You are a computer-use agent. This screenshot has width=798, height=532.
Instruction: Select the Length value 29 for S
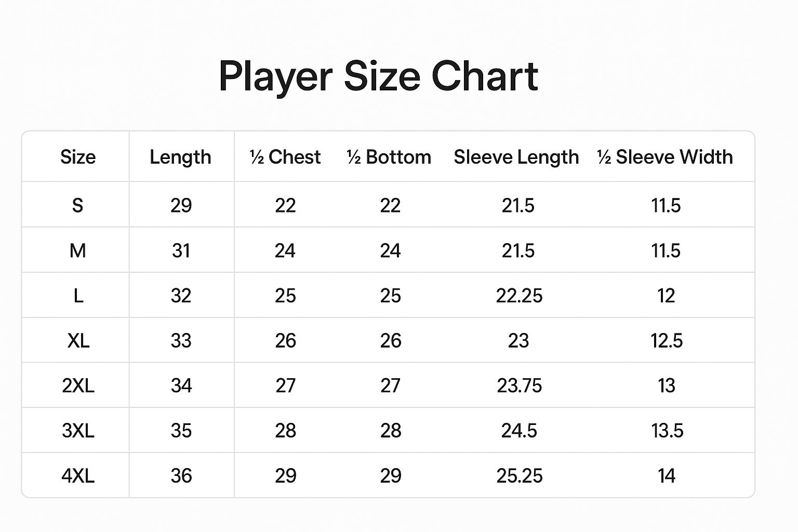[x=181, y=206]
